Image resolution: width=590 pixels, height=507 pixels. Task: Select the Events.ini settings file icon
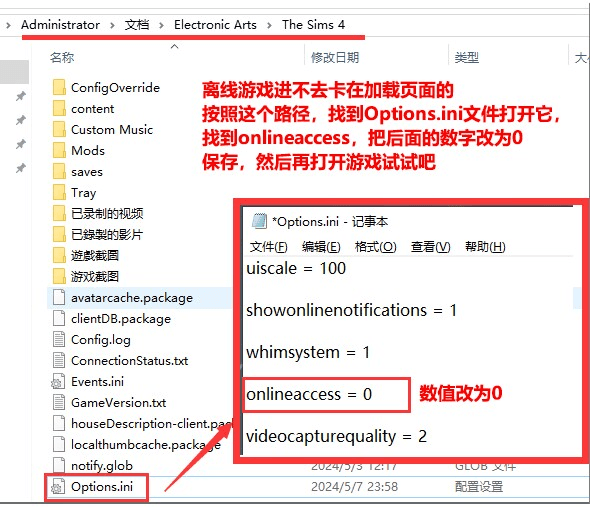(x=58, y=382)
